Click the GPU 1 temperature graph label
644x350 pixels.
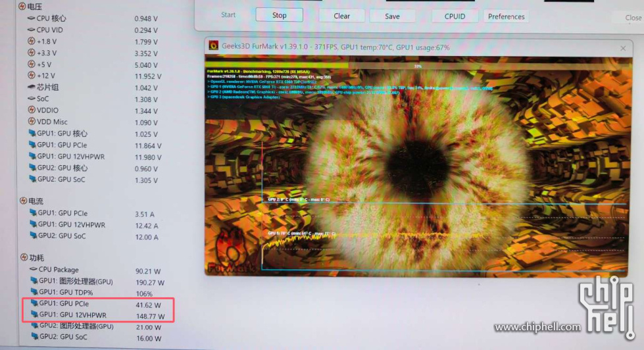301,234
